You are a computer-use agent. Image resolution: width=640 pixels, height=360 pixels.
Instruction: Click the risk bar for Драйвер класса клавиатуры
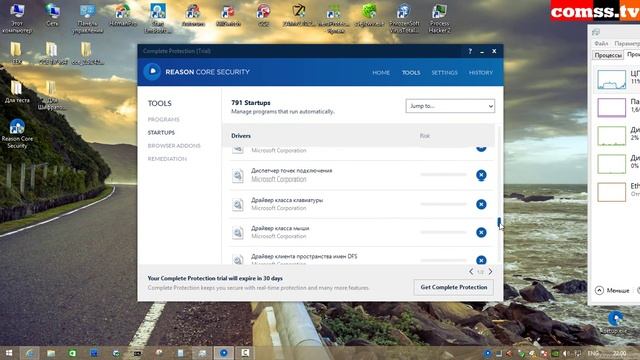coord(443,204)
